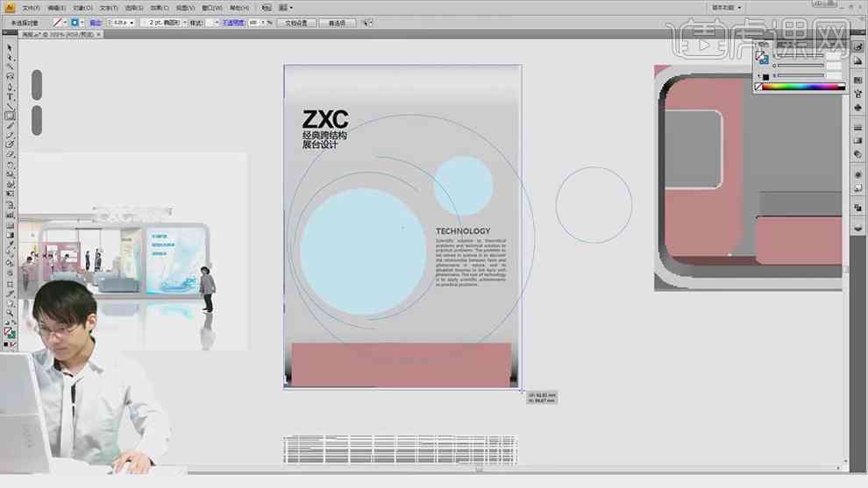This screenshot has height=488, width=868.
Task: Select the Direct Selection tool
Action: (10, 58)
